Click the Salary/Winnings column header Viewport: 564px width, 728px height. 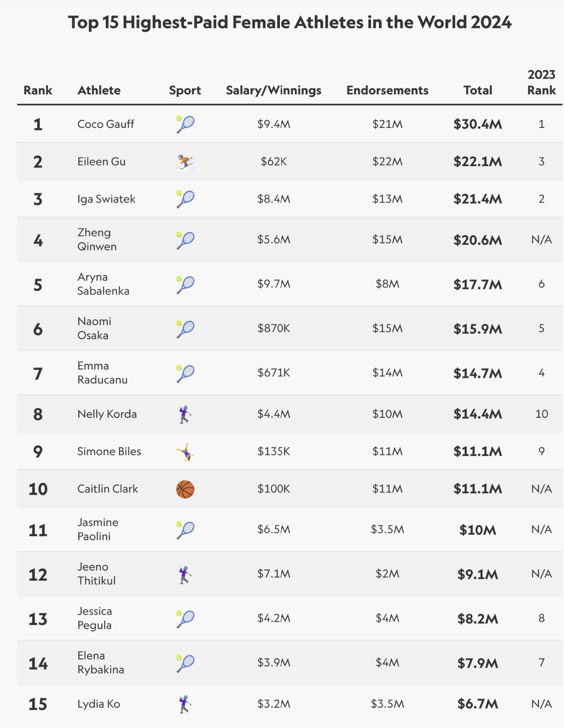273,90
